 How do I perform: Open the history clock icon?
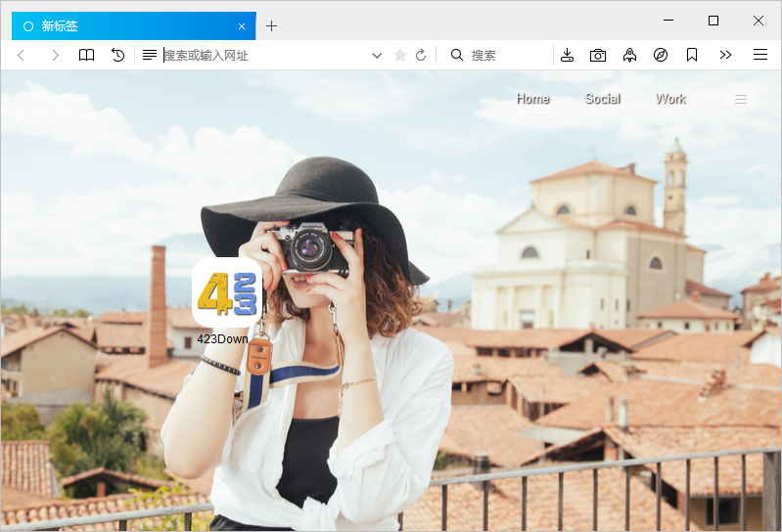pos(118,56)
